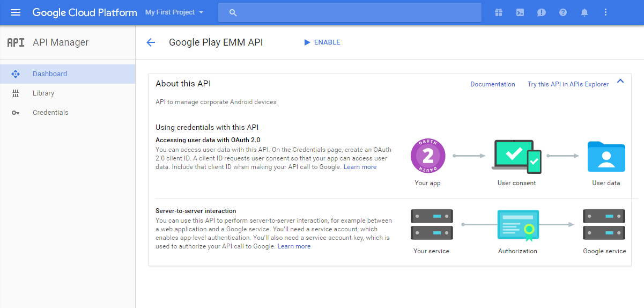Open the Documentation link
Viewport: 644px width, 308px height.
492,84
